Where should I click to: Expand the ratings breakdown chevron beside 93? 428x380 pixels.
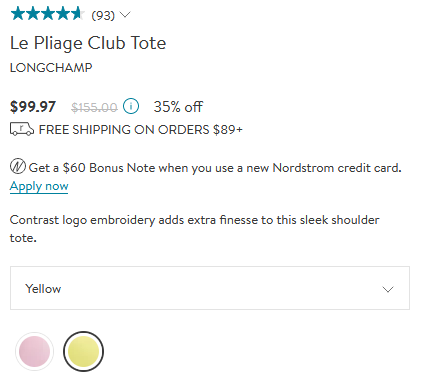coord(125,15)
